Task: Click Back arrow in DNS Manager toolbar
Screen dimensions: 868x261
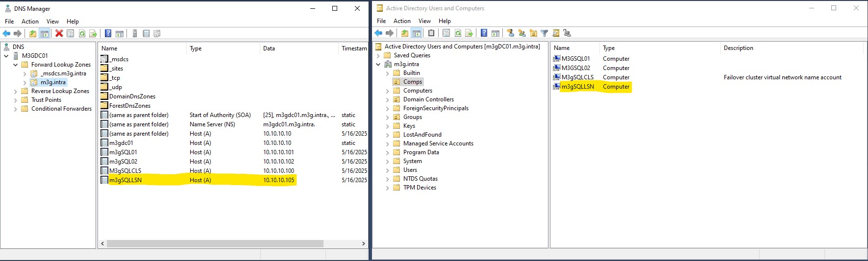Action: pyautogui.click(x=6, y=33)
